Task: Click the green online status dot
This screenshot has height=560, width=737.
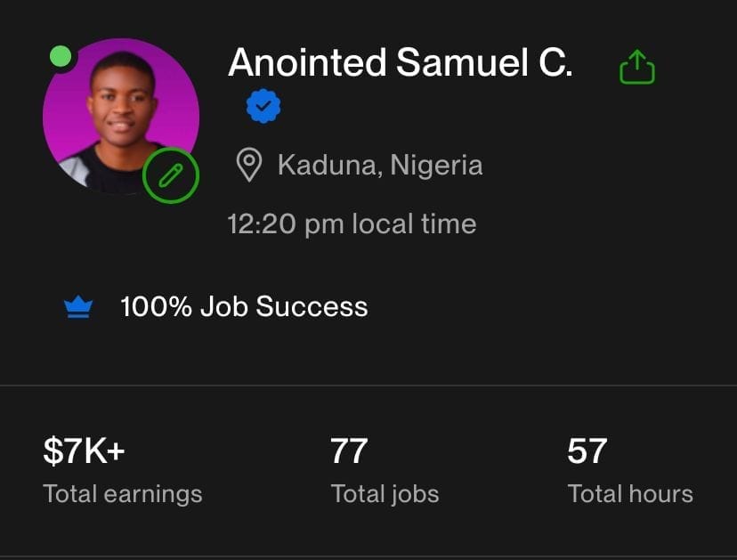Action: point(61,57)
